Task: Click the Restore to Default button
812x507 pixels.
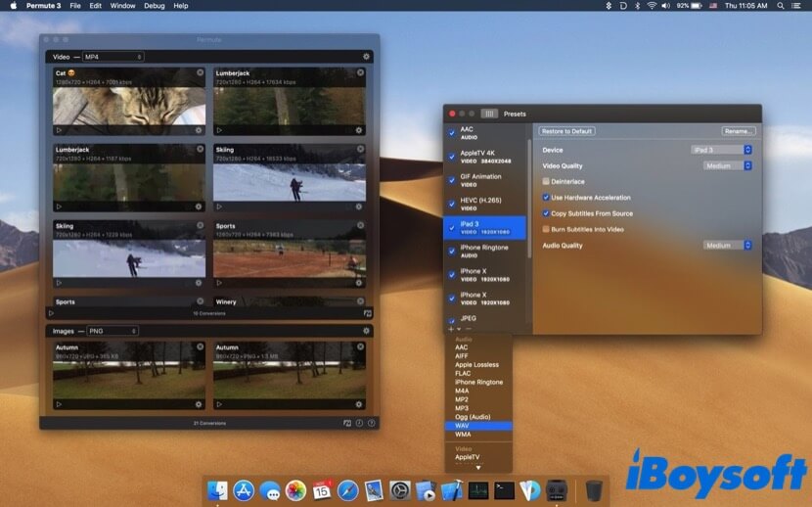Action: click(x=567, y=131)
